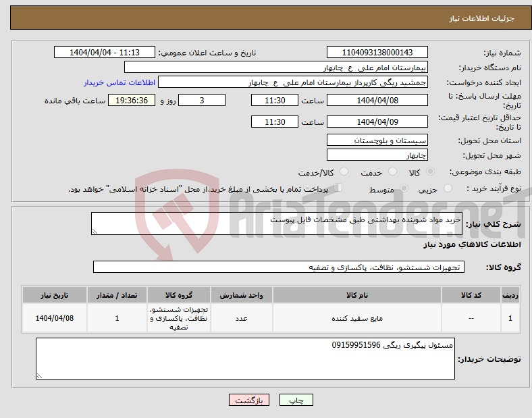Click the announcement date field 1404/04/04 - 11:13
This screenshot has width=532, height=418.
click(x=105, y=52)
